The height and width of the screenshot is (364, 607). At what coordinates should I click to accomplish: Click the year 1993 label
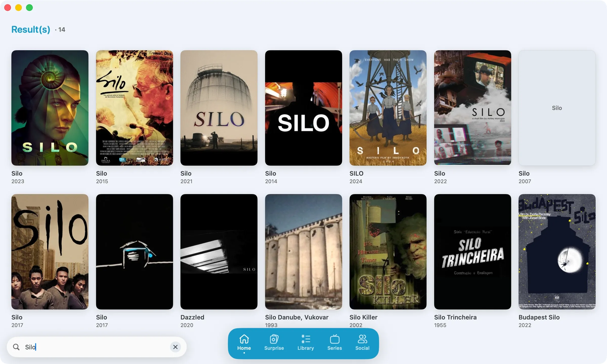pyautogui.click(x=271, y=325)
